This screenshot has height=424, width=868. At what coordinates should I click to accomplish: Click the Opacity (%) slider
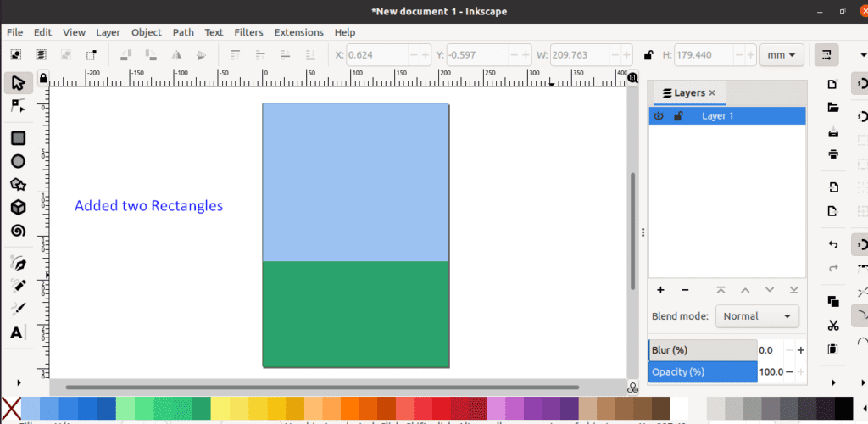point(703,372)
